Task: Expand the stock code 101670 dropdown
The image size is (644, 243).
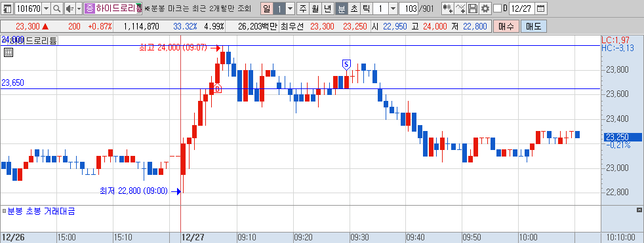Action: 46,9
